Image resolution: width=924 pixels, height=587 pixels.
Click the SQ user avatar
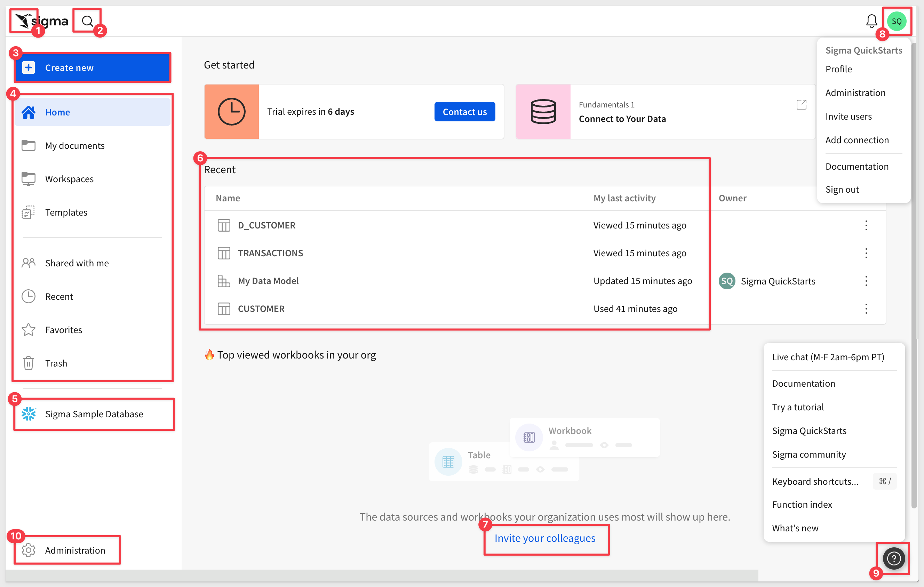[x=897, y=21]
